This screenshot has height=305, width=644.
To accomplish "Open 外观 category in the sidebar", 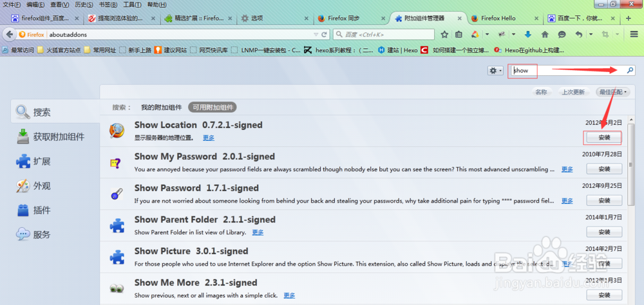I will pyautogui.click(x=55, y=185).
